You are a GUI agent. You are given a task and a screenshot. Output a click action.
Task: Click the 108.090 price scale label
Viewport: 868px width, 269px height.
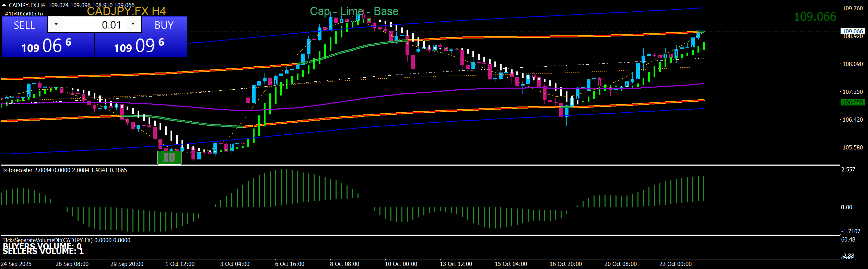click(x=853, y=64)
